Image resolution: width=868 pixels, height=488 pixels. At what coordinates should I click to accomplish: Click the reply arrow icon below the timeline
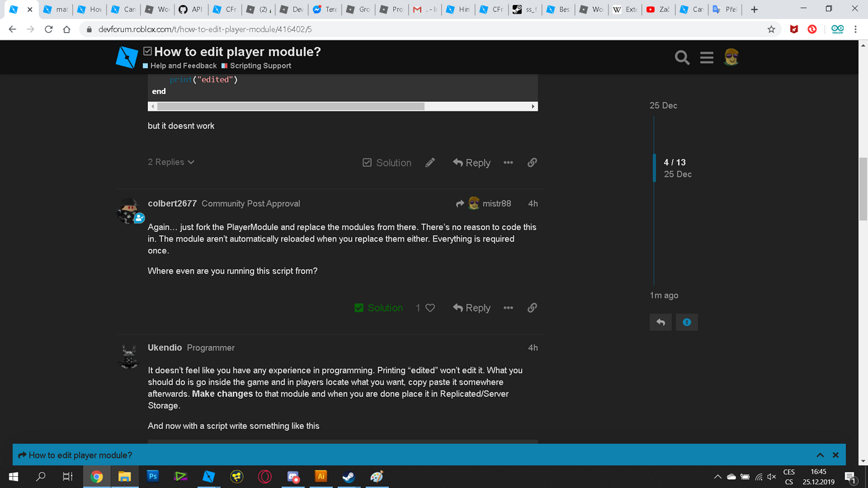pos(660,322)
